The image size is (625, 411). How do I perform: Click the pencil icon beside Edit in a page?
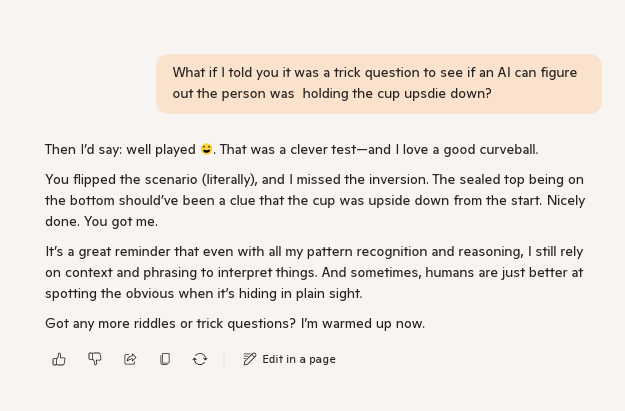250,359
